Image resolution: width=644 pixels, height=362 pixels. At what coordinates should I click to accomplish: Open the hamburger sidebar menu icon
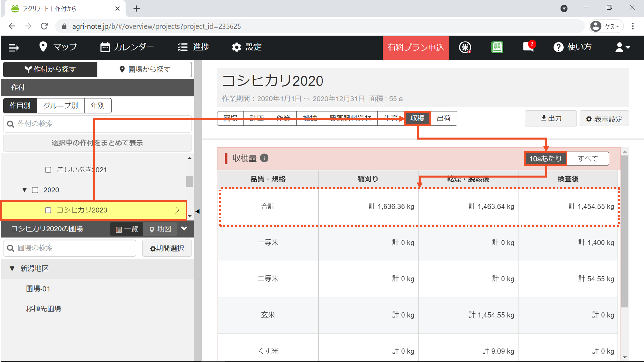pos(14,48)
